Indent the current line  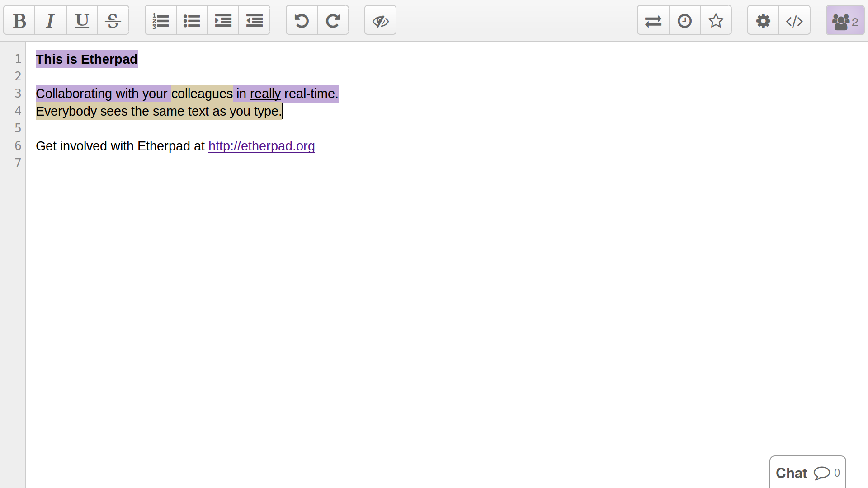pos(223,20)
